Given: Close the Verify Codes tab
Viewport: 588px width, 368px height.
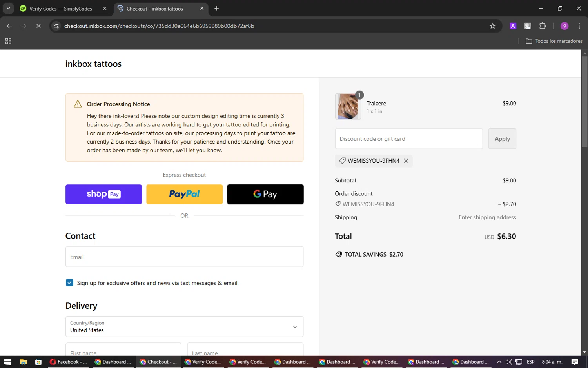Looking at the screenshot, I should coord(105,9).
